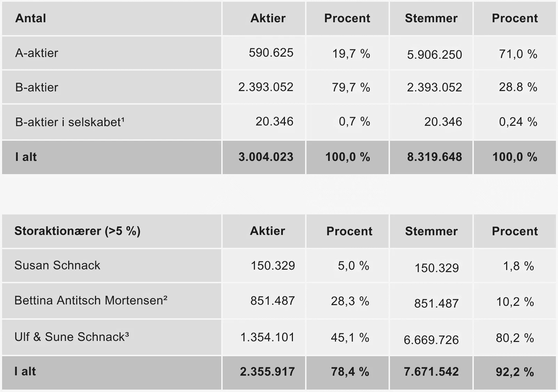Select the A-aktier row label

point(37,53)
